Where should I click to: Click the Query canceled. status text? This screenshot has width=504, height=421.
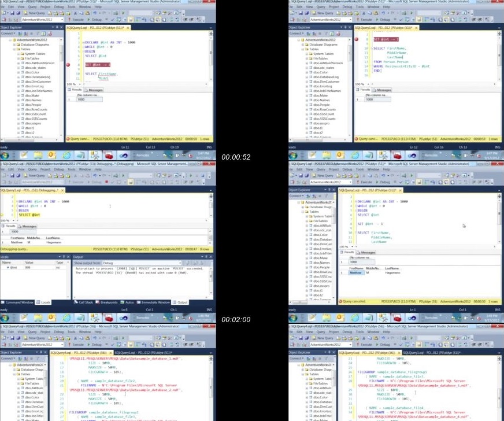coord(354,302)
